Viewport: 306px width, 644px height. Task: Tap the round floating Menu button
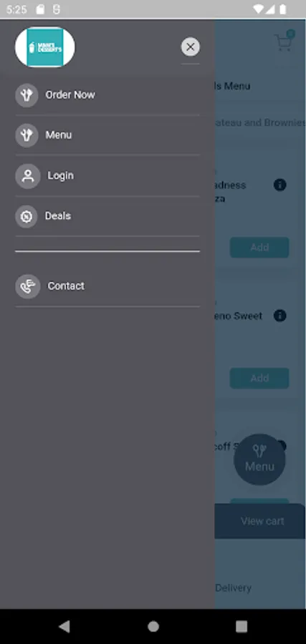click(x=259, y=459)
